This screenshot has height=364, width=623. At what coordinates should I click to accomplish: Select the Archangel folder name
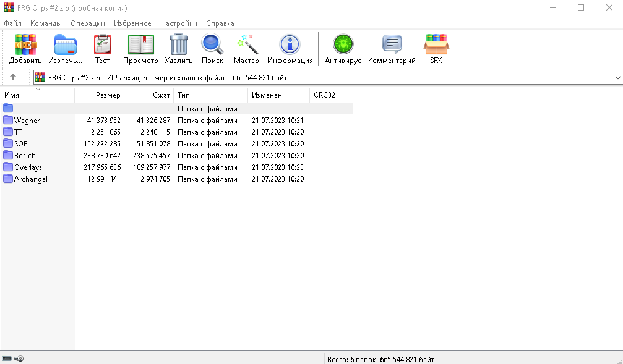(30, 179)
